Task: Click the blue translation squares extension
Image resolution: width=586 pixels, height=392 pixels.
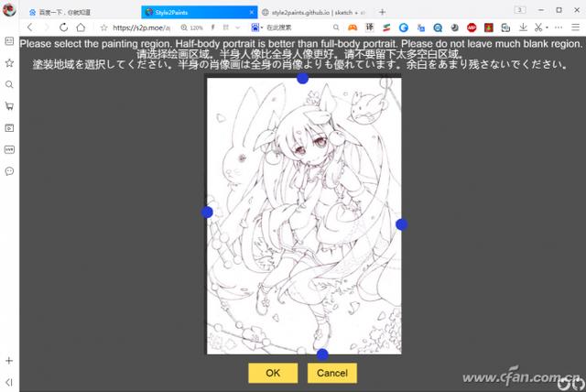Action: [x=421, y=27]
